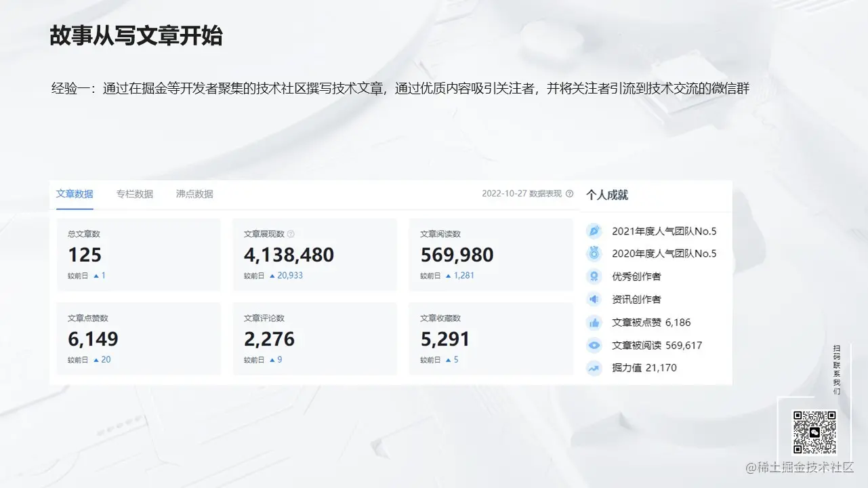868x488 pixels.
Task: Select the 文章阅读数 value 569,980
Action: click(457, 255)
